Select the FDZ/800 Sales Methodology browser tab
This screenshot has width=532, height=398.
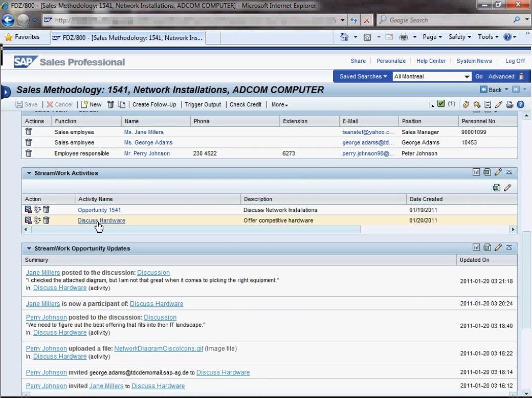click(128, 38)
